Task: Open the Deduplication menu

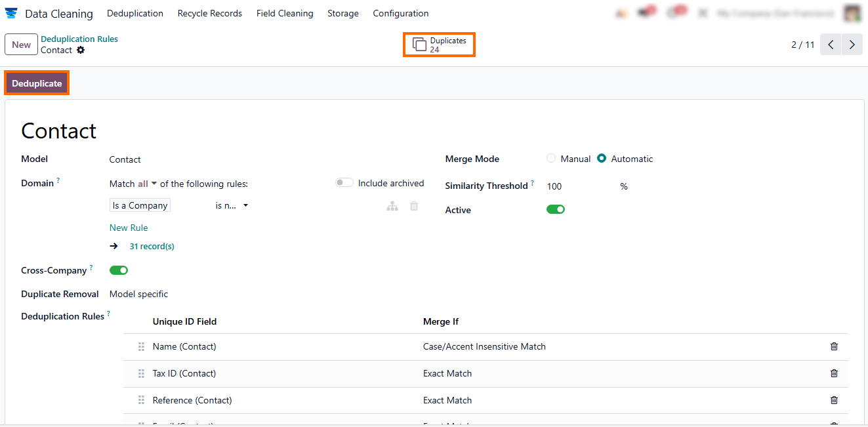Action: pos(135,13)
